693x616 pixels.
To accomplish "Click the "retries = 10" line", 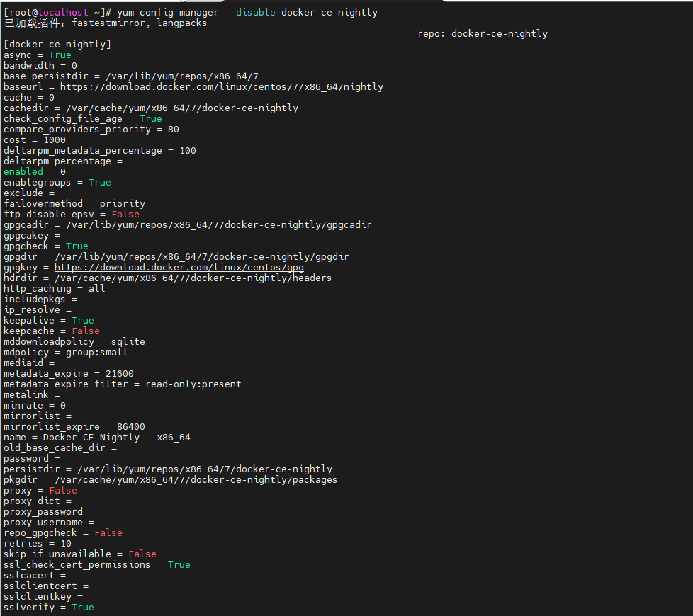I will pyautogui.click(x=37, y=544).
